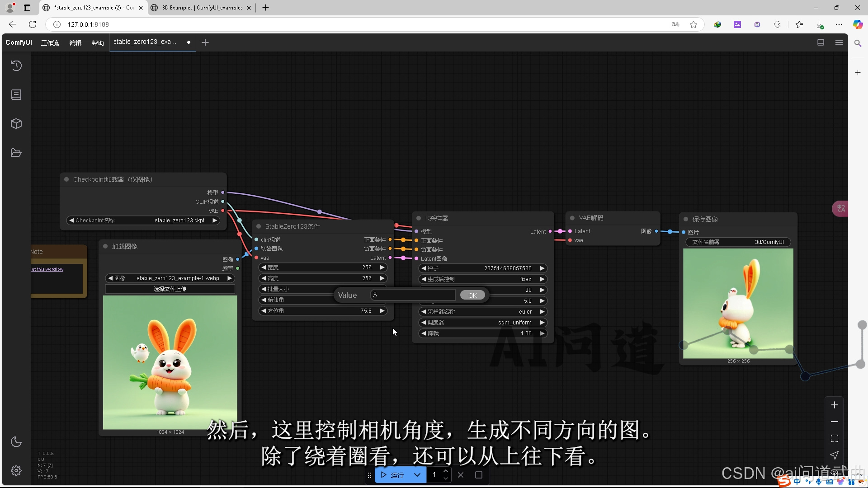Viewport: 868px width, 488px height.
Task: Open the workflows folder sidebar icon
Action: [16, 153]
